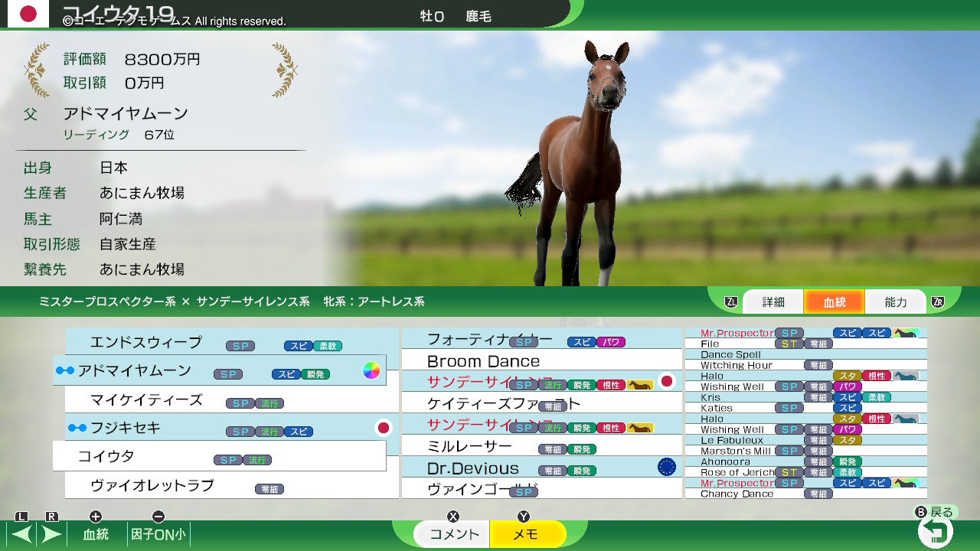Click the Y button icon above メモ
The width and height of the screenshot is (980, 551).
tap(524, 517)
